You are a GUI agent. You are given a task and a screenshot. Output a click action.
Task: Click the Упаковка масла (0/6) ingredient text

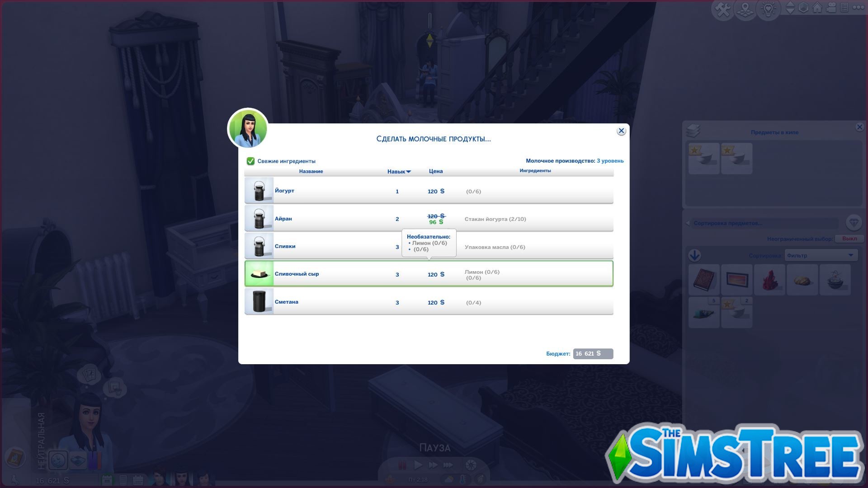point(495,247)
